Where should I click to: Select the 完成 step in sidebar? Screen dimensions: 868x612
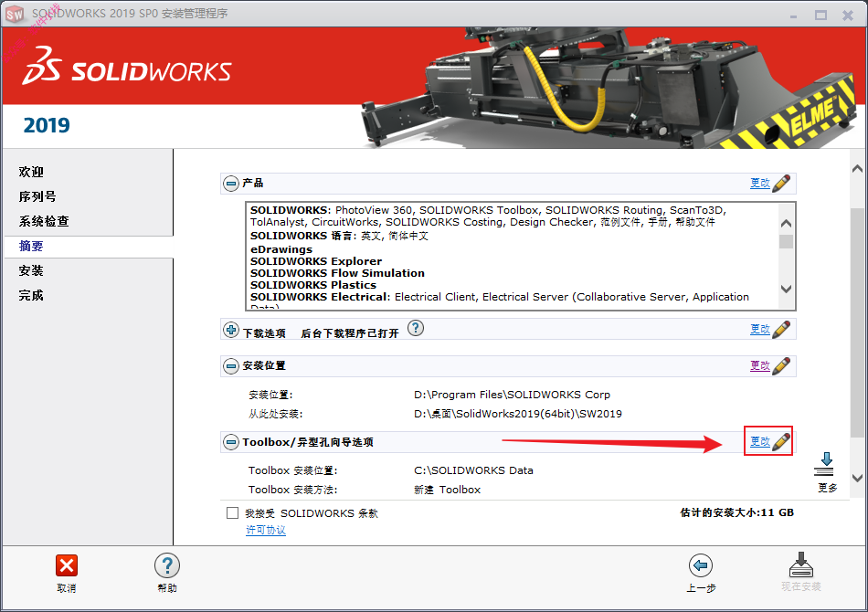[x=31, y=295]
